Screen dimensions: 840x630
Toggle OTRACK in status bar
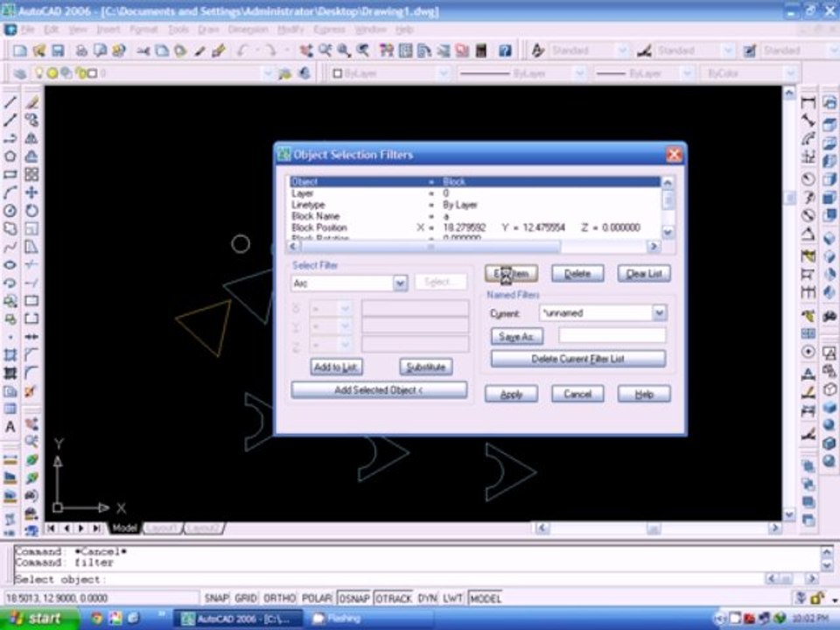[x=394, y=598]
